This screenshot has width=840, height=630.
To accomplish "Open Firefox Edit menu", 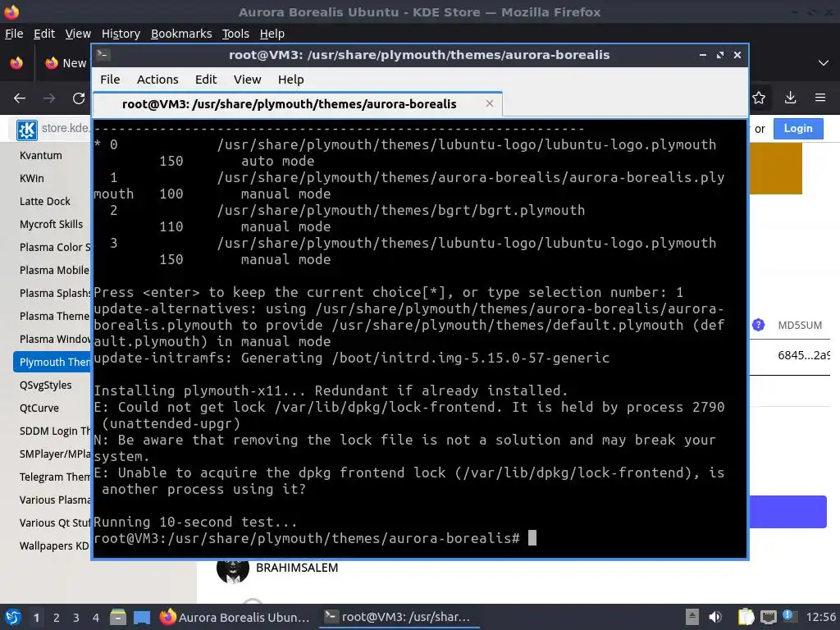I will tap(44, 34).
